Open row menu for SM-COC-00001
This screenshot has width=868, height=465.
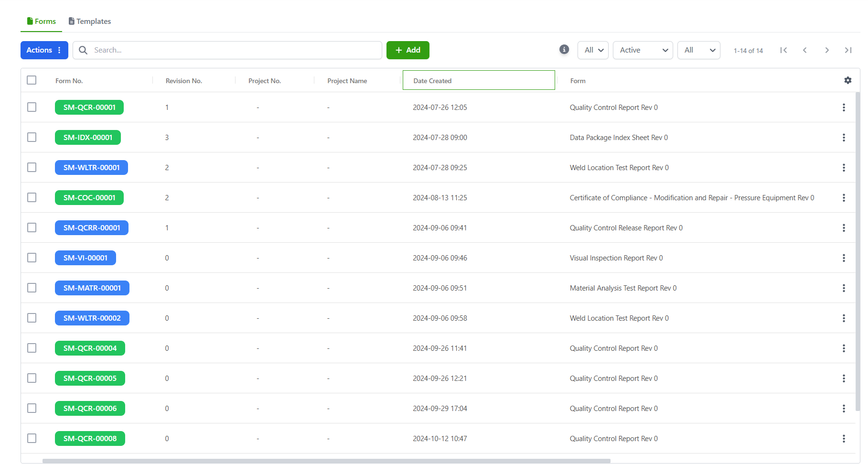point(844,198)
